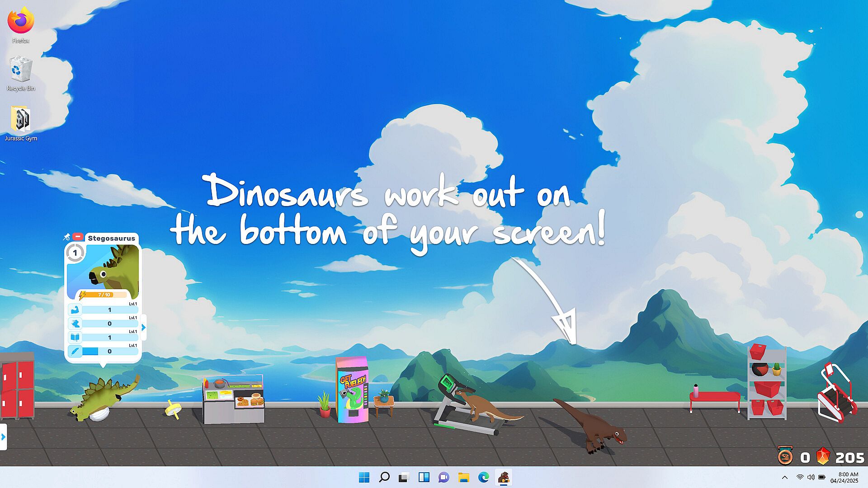Screen dimensions: 868x488
Task: Click the 8:00 AM clock and date
Action: click(844, 477)
